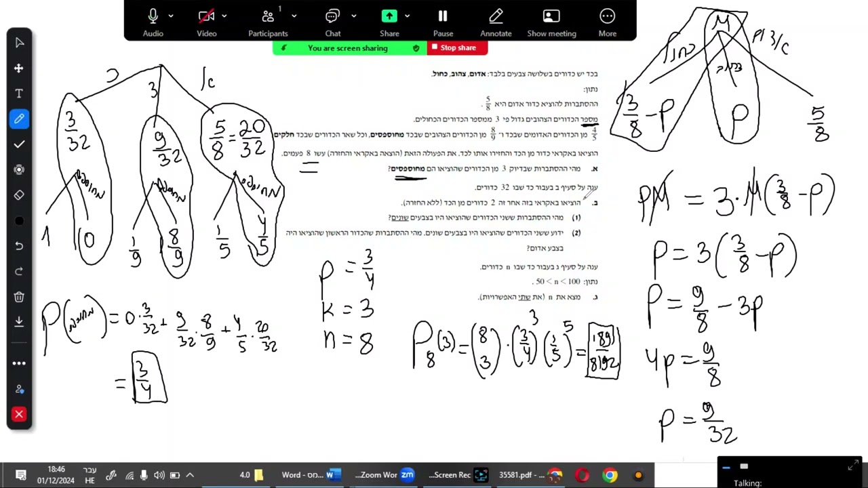Open the speaker volume tray icon
Screen dimensions: 868x488
click(x=159, y=475)
